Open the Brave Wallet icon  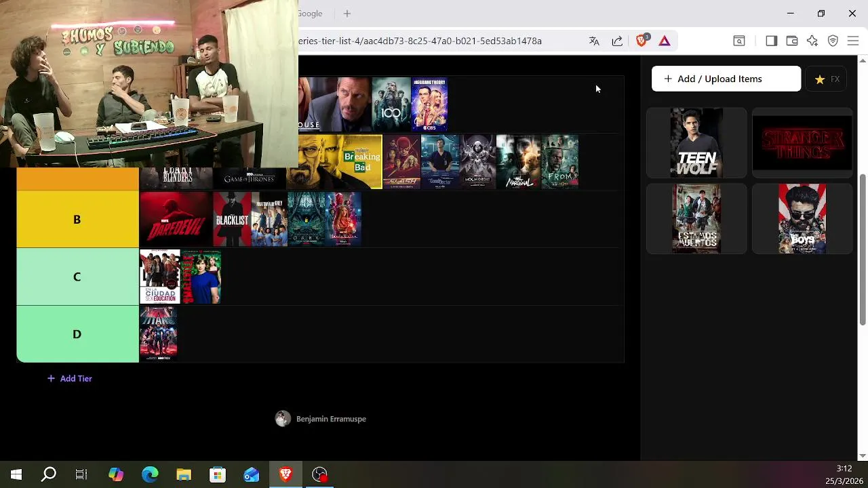coord(791,41)
